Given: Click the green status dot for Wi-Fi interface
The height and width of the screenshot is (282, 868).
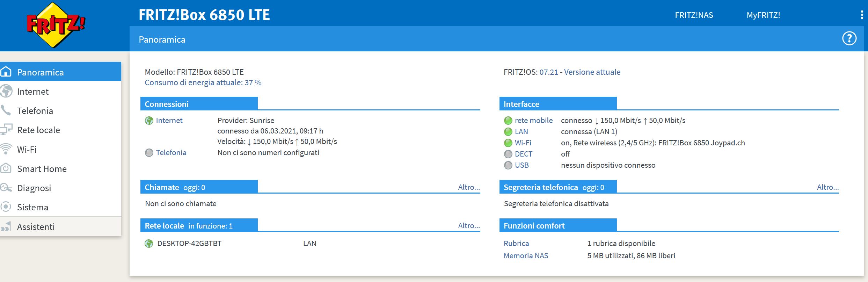Looking at the screenshot, I should coord(508,143).
